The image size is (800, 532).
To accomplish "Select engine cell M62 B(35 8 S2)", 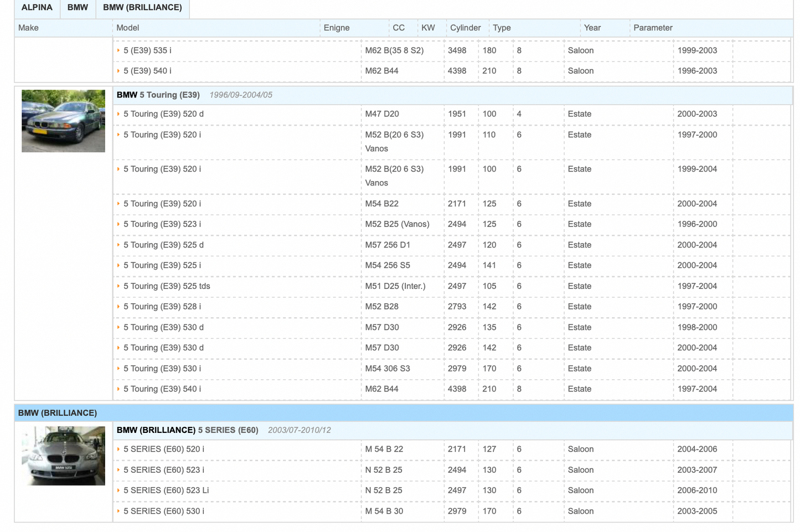I will (394, 50).
